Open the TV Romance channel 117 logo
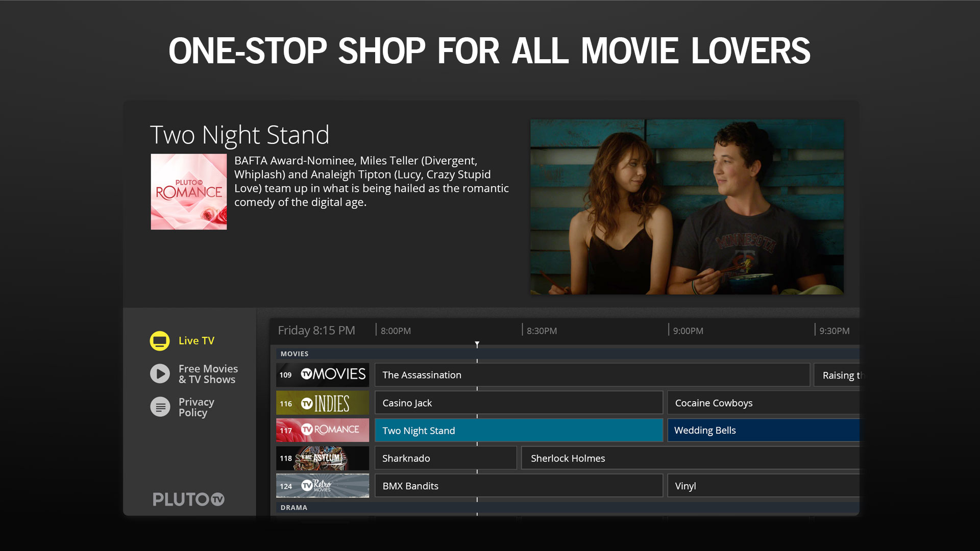 pyautogui.click(x=322, y=430)
